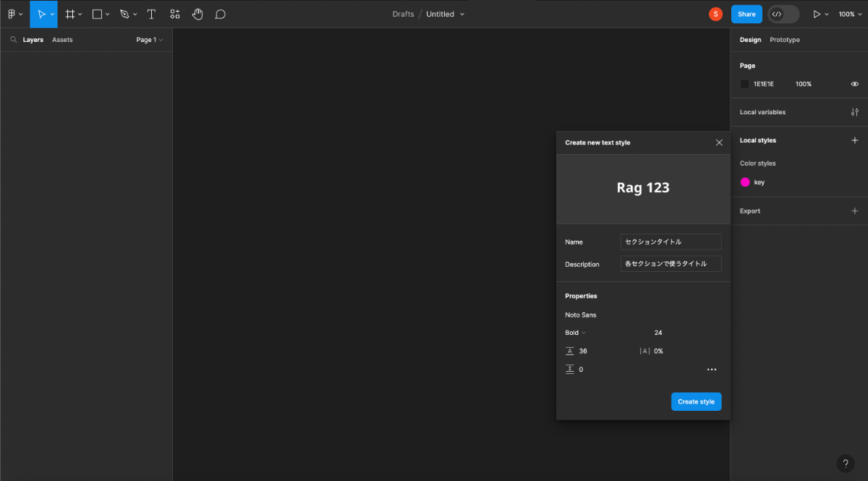Image resolution: width=868 pixels, height=481 pixels.
Task: Toggle page background visibility eye
Action: (855, 84)
